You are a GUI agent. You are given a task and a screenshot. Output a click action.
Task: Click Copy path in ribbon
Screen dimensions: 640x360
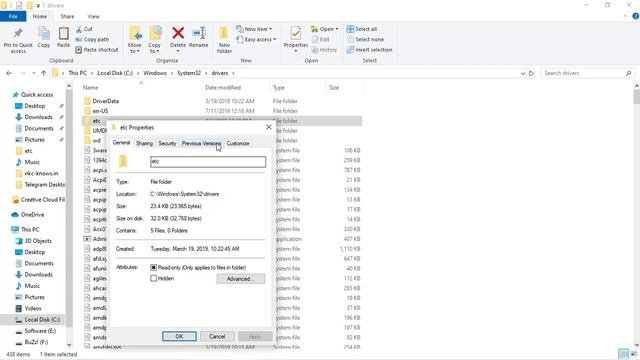[92, 40]
